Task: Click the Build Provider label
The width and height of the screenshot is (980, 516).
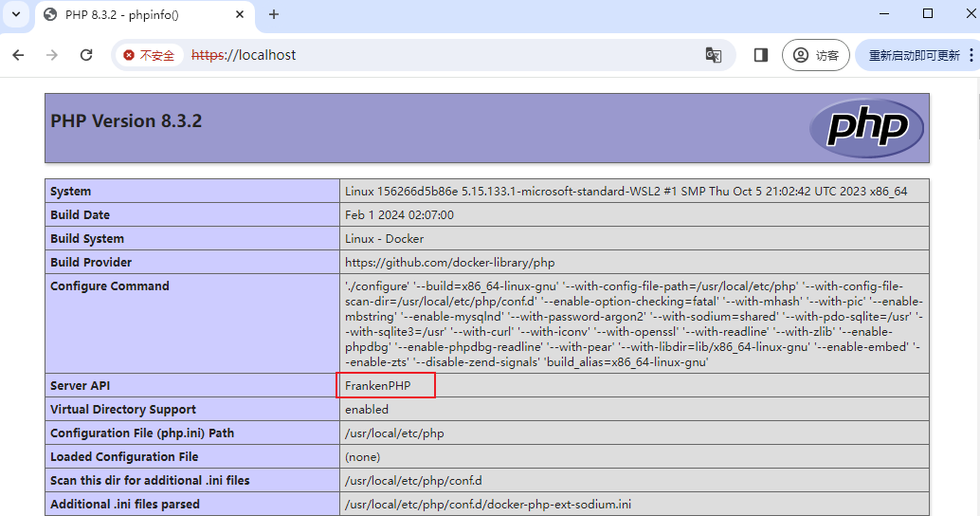Action: click(91, 262)
